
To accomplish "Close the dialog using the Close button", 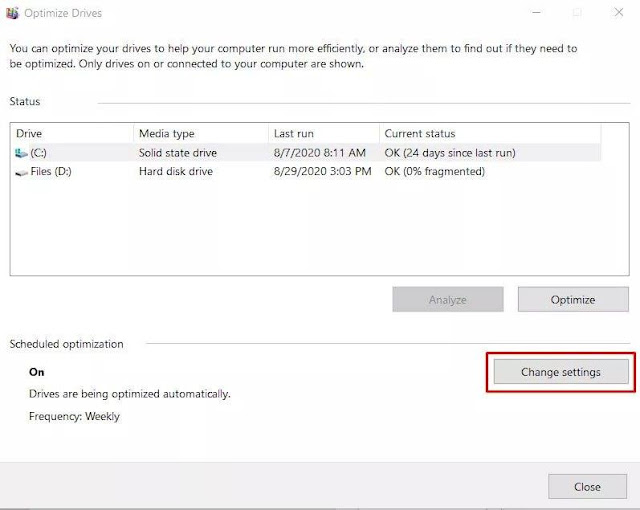I will pyautogui.click(x=587, y=487).
